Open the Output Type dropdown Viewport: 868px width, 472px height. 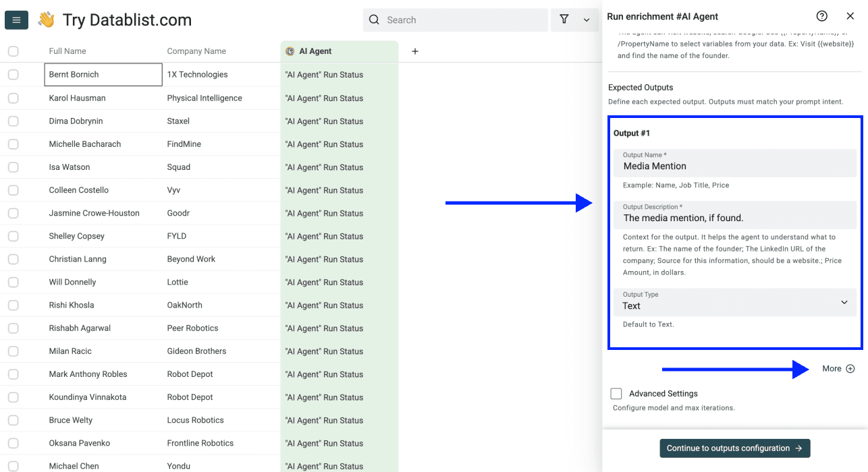(734, 303)
